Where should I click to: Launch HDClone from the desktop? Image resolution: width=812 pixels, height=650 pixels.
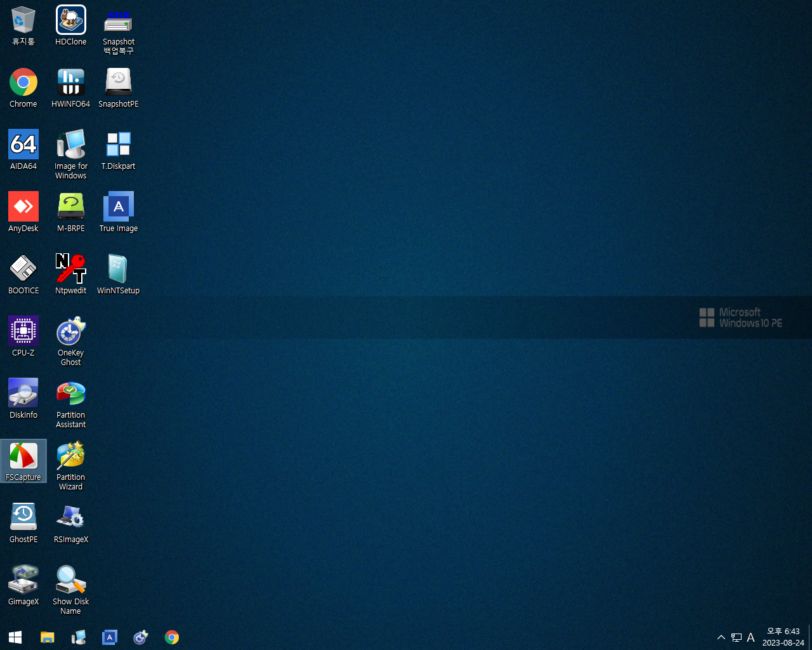[x=71, y=26]
